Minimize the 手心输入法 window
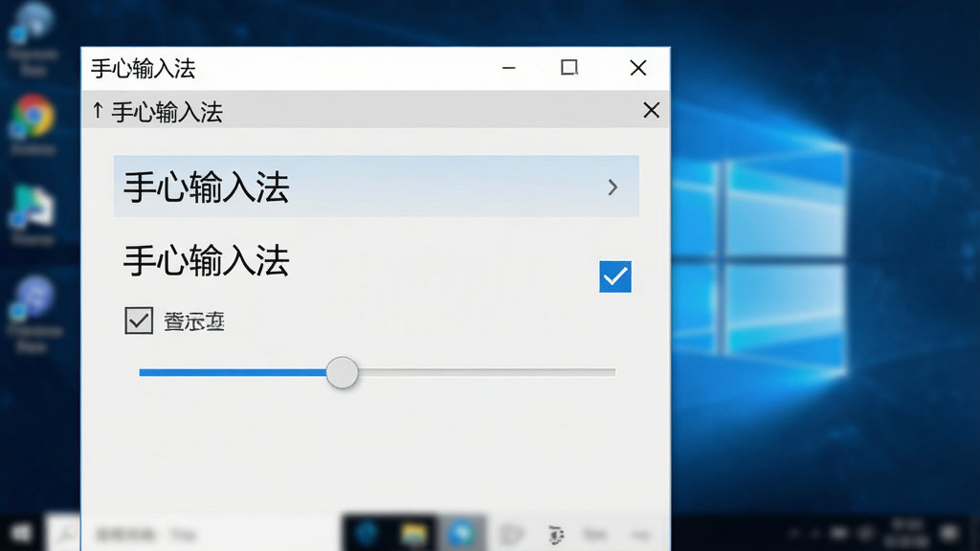This screenshot has height=551, width=980. (509, 68)
